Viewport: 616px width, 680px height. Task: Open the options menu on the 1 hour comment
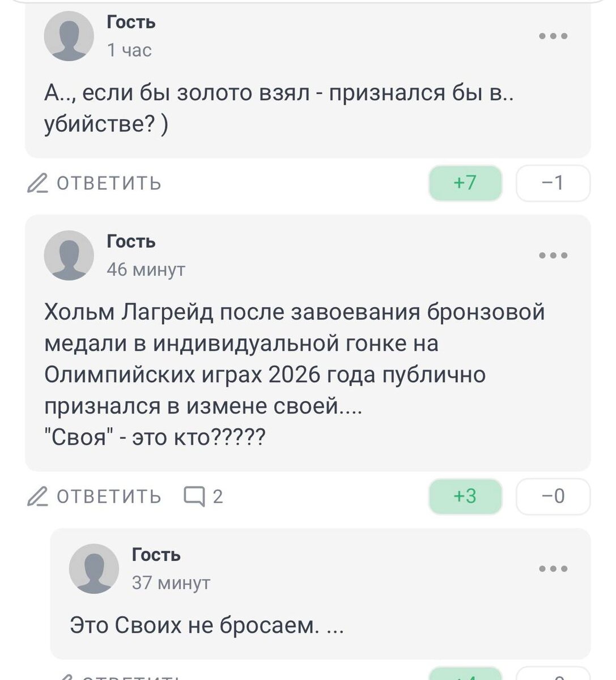(554, 36)
